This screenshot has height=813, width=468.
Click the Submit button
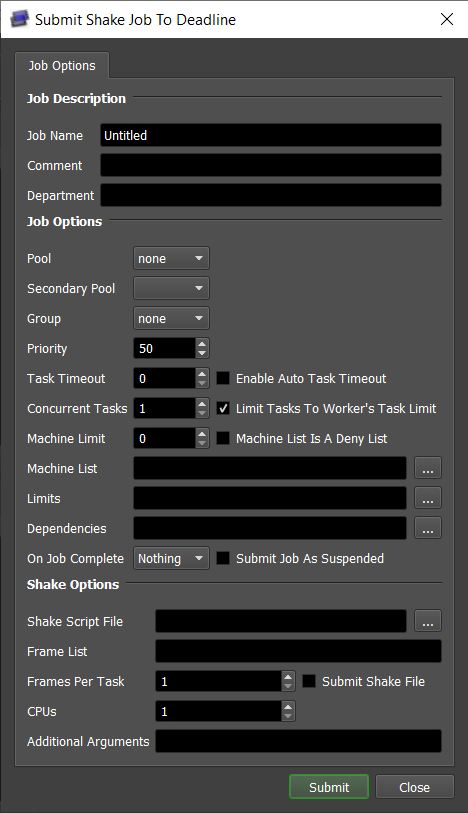(x=329, y=787)
